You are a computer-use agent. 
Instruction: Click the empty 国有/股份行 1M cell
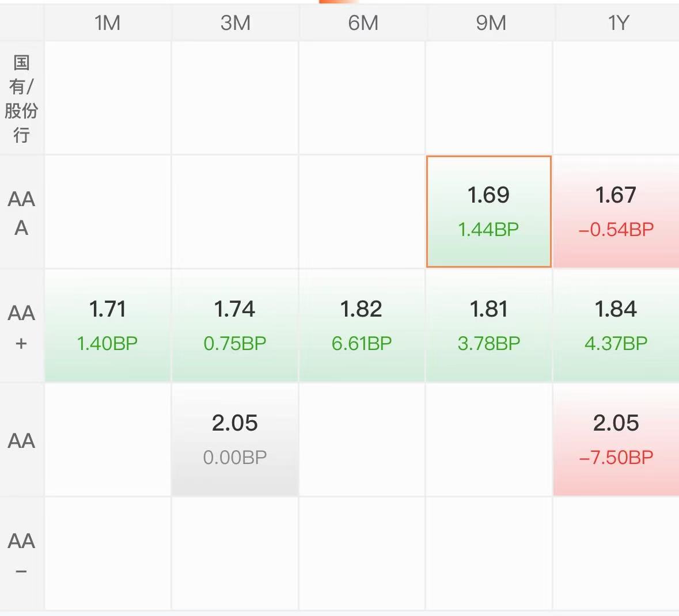click(107, 98)
